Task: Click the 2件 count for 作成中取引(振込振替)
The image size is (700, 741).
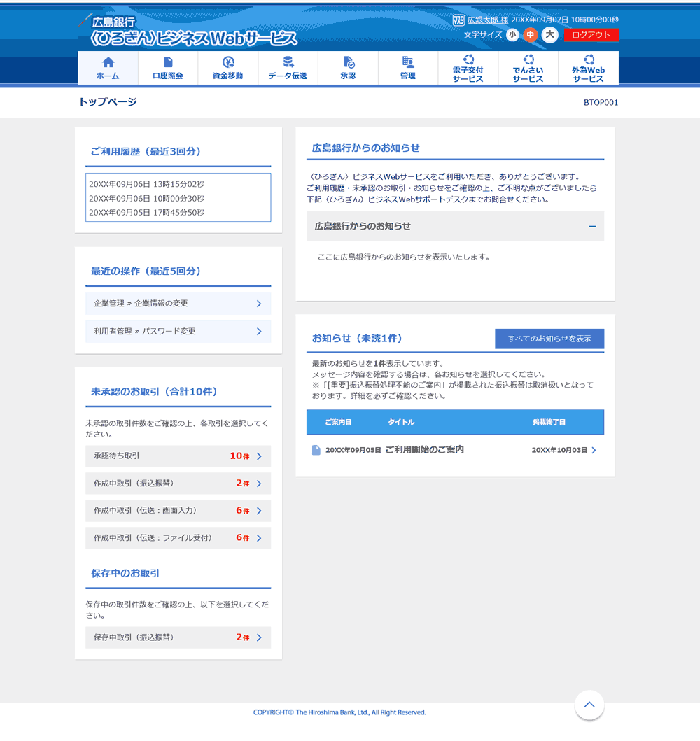Action: [x=243, y=484]
